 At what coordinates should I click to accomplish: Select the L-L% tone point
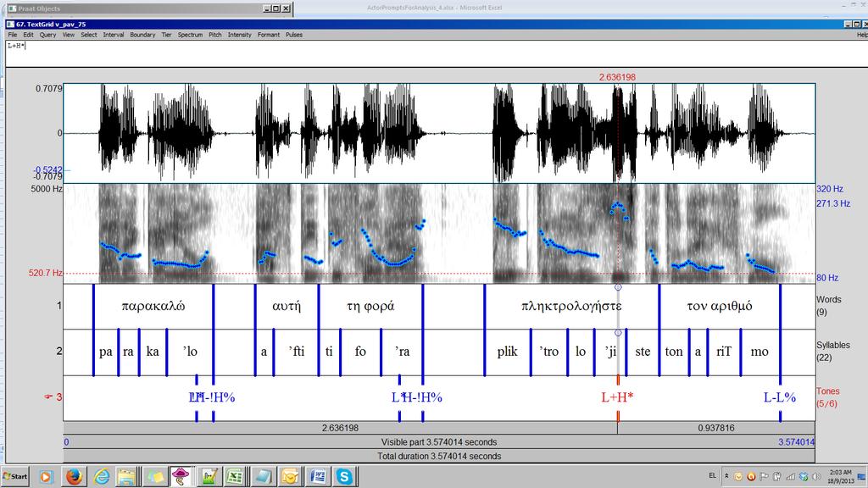tap(780, 397)
